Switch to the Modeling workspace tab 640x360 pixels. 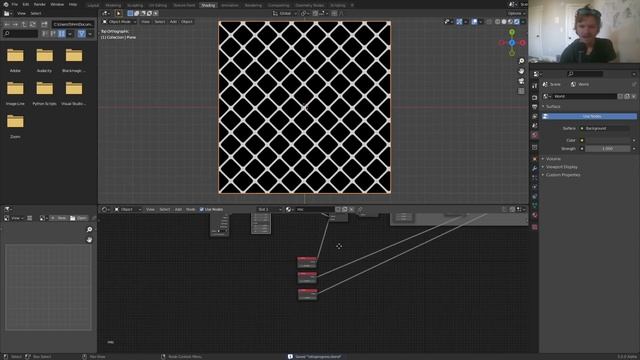(x=113, y=5)
